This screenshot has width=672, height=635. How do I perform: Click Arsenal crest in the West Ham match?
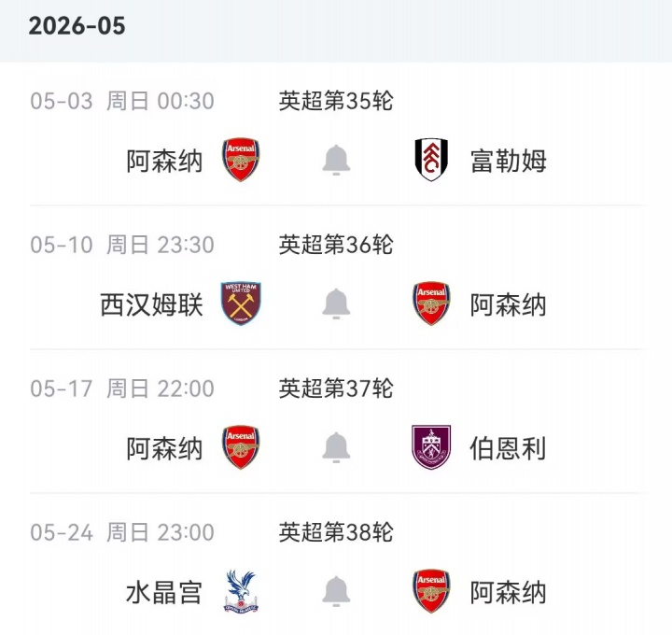point(431,303)
